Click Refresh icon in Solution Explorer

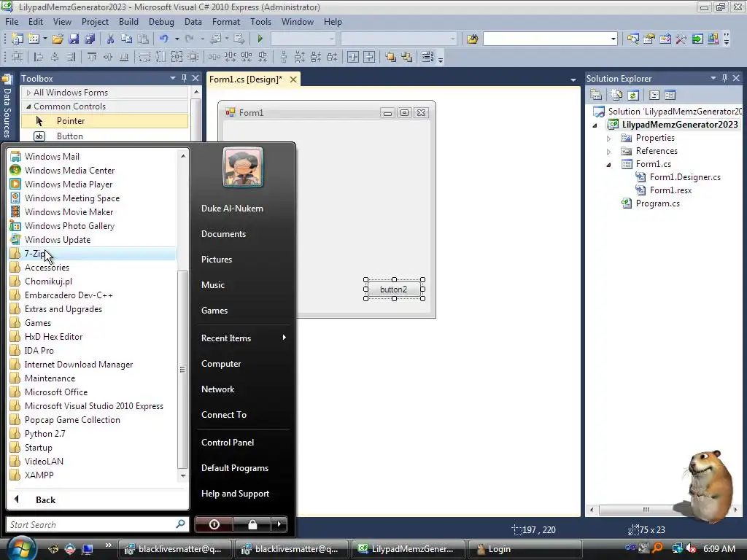tap(633, 96)
